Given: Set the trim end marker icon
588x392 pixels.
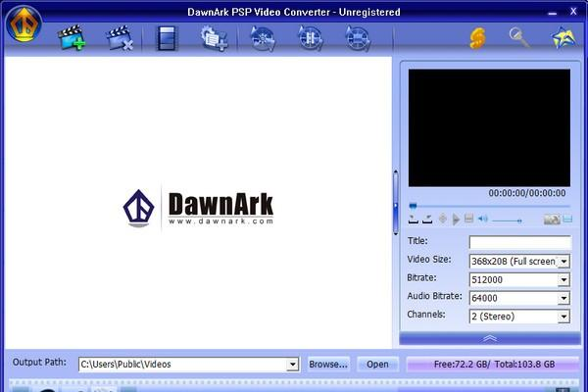Looking at the screenshot, I should pos(427,220).
